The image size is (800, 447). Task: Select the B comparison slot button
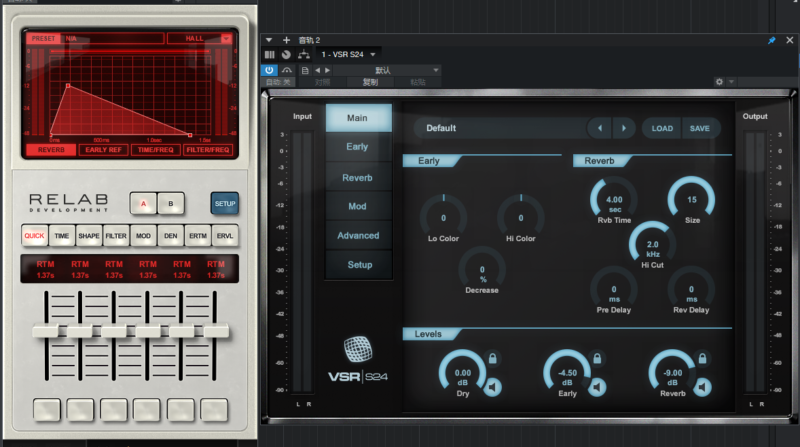[x=169, y=204]
